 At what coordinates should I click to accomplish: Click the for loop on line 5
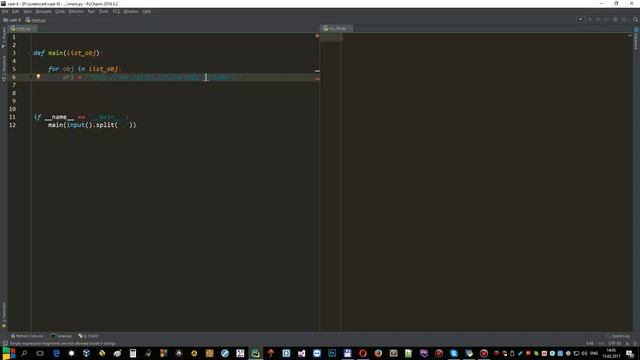coord(84,69)
